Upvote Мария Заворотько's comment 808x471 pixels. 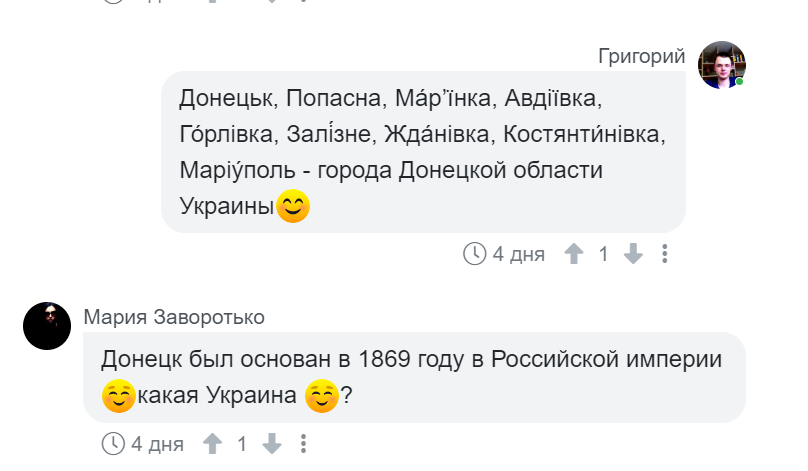pos(212,443)
